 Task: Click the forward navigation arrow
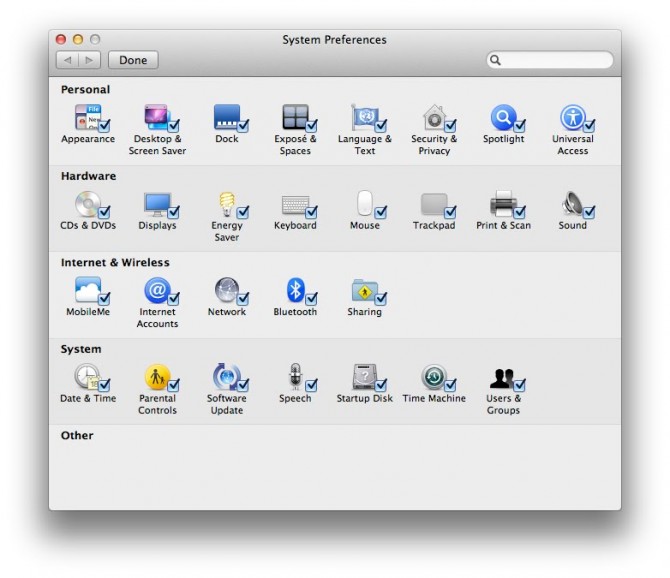pyautogui.click(x=89, y=60)
